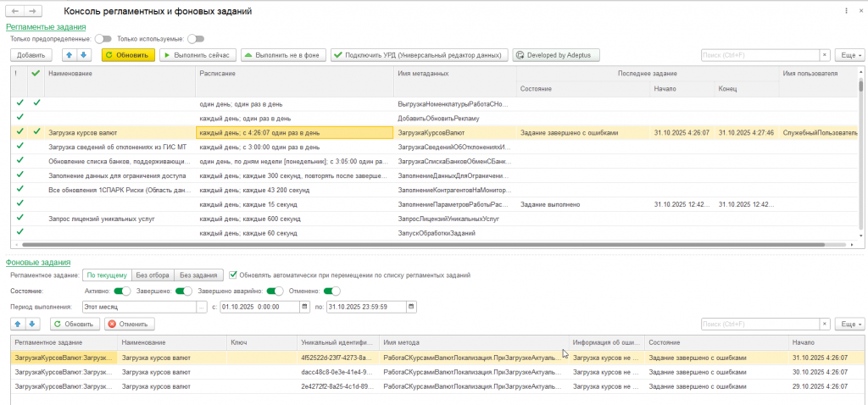The height and width of the screenshot is (405, 868).
Task: Select the 'Без задания' filter tab
Action: point(198,275)
